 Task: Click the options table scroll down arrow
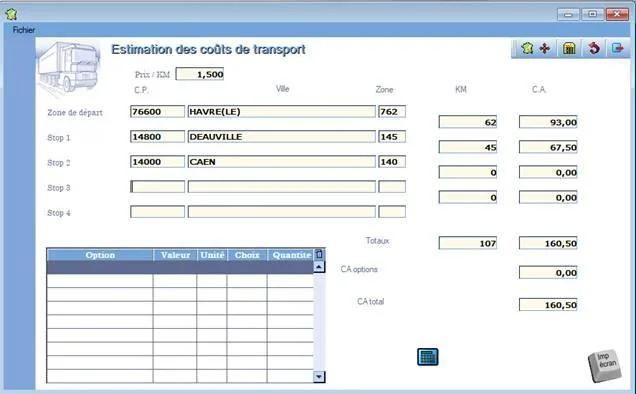pyautogui.click(x=319, y=377)
